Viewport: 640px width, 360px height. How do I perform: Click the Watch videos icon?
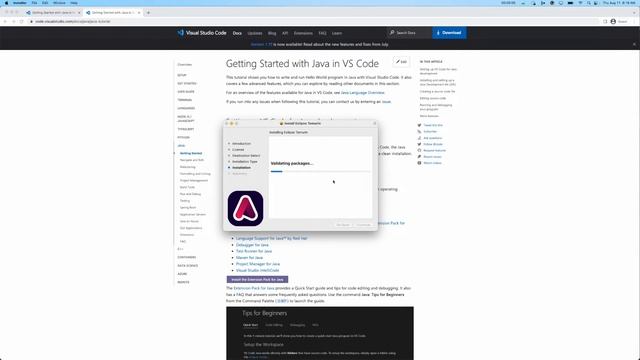419,163
